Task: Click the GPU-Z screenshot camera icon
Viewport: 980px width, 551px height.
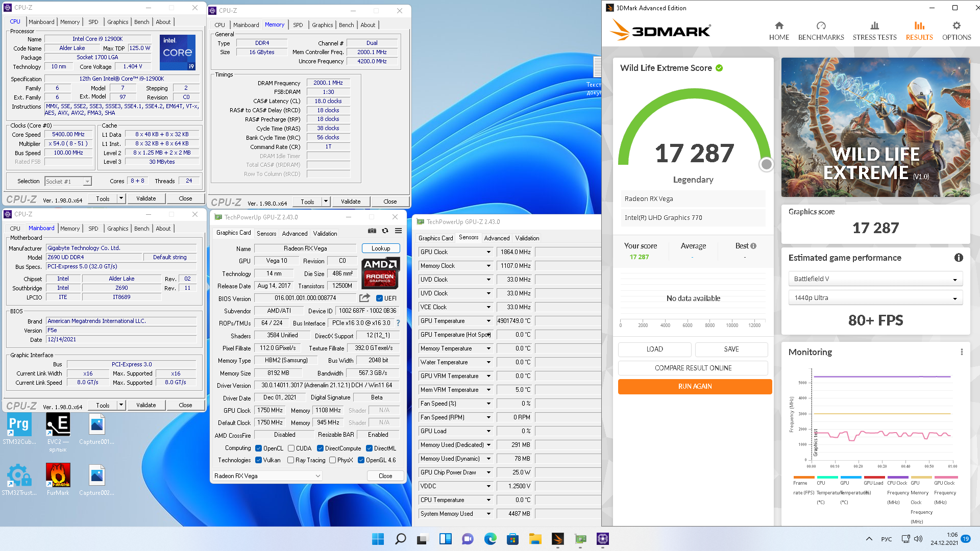Action: (x=372, y=231)
